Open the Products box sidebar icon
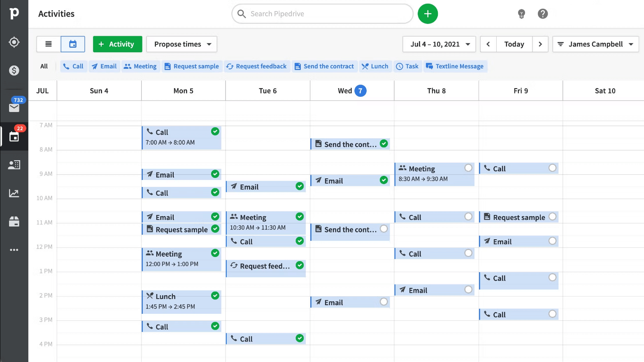 [x=14, y=222]
